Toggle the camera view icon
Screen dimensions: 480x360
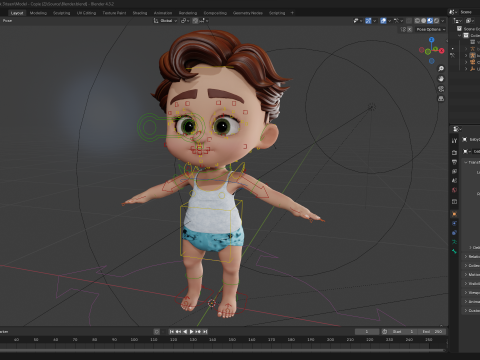(441, 89)
